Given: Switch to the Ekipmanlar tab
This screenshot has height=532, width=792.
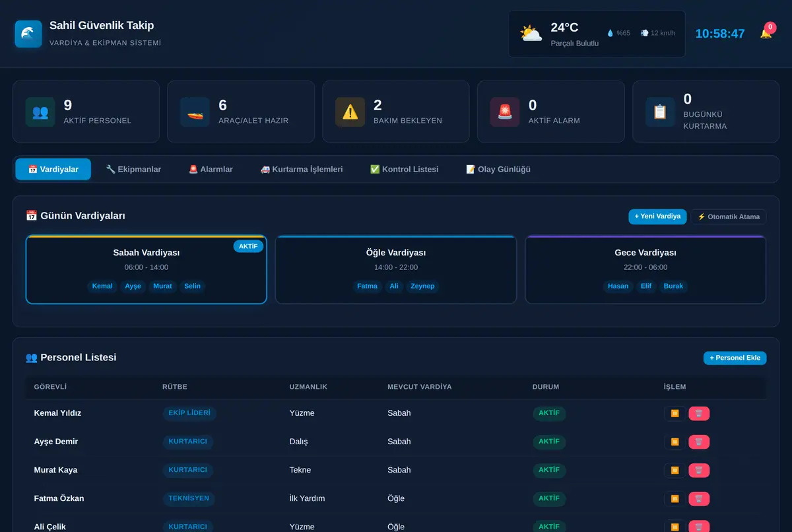Looking at the screenshot, I should point(133,170).
